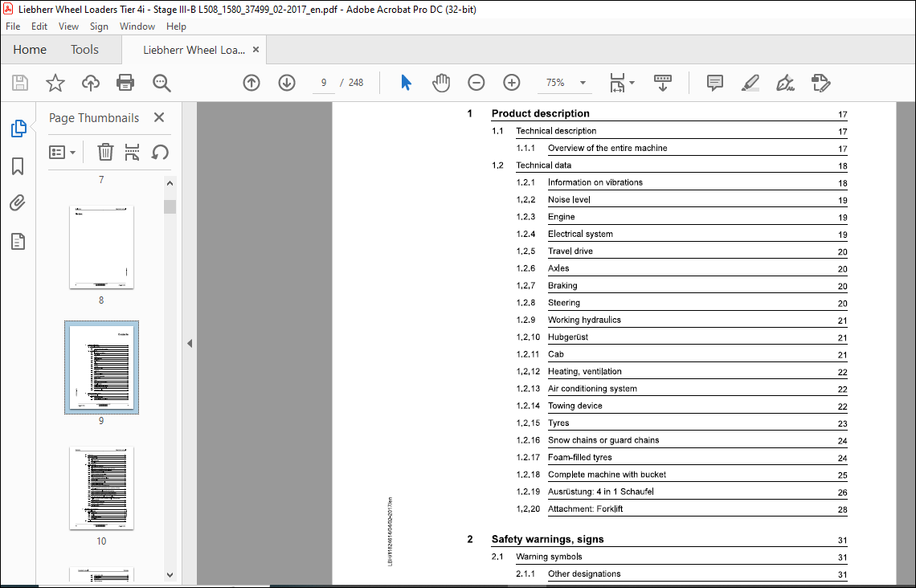Add a comment with the sticky note icon
Viewport: 916px width, 588px height.
[714, 83]
